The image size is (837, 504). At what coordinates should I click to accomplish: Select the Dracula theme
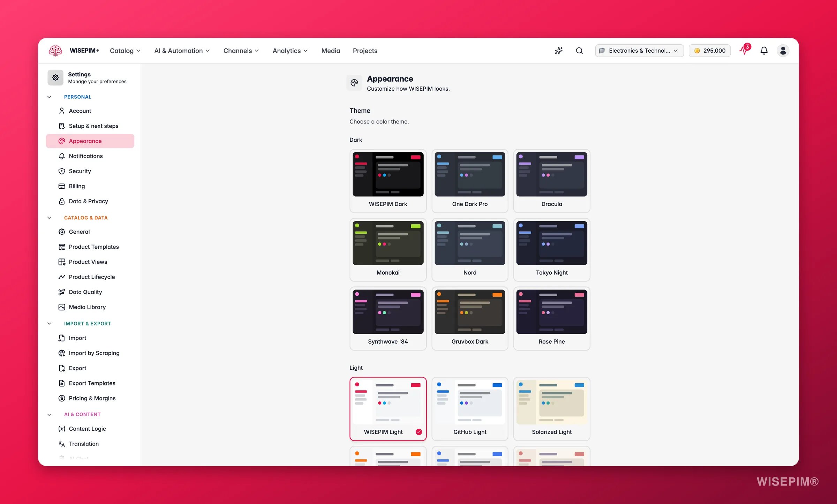[552, 181]
